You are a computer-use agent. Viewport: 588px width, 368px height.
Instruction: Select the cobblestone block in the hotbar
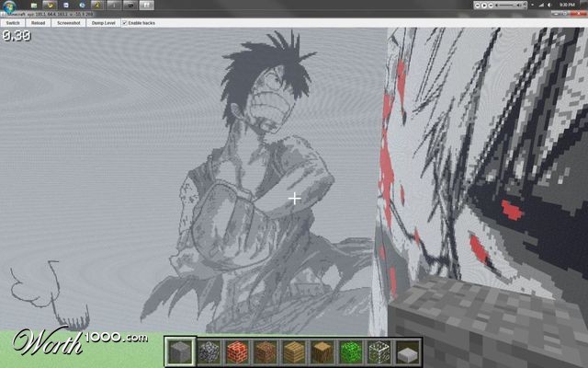[x=208, y=351]
